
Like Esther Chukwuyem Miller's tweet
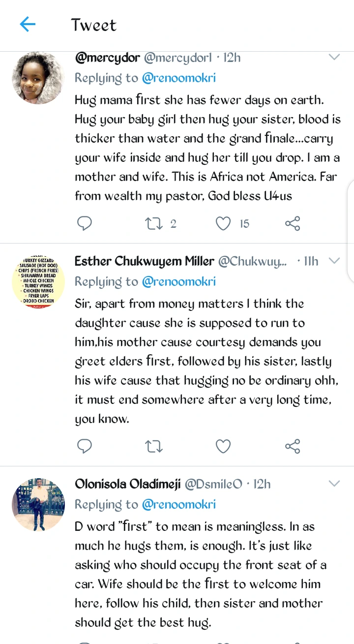[x=223, y=446]
